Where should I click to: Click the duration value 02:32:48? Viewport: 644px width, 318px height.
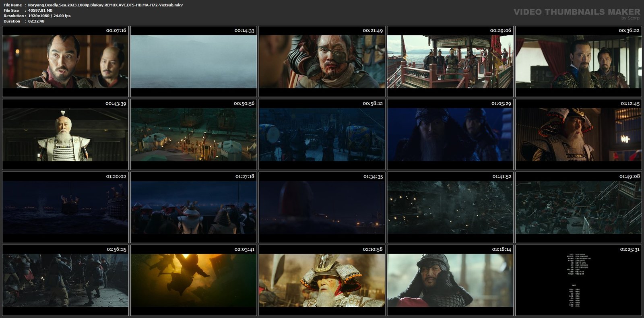pos(36,21)
